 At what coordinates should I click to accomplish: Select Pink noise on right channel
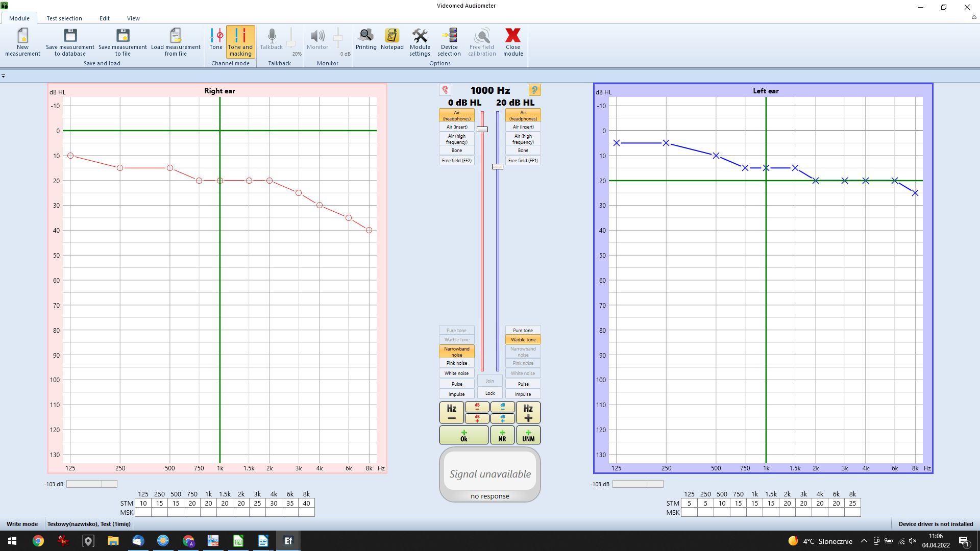[x=457, y=363]
